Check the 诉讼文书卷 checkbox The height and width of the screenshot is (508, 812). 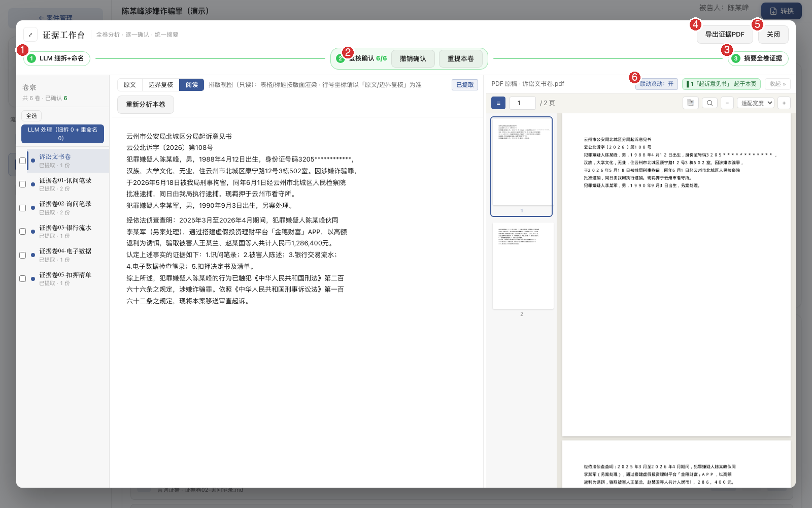(x=22, y=161)
